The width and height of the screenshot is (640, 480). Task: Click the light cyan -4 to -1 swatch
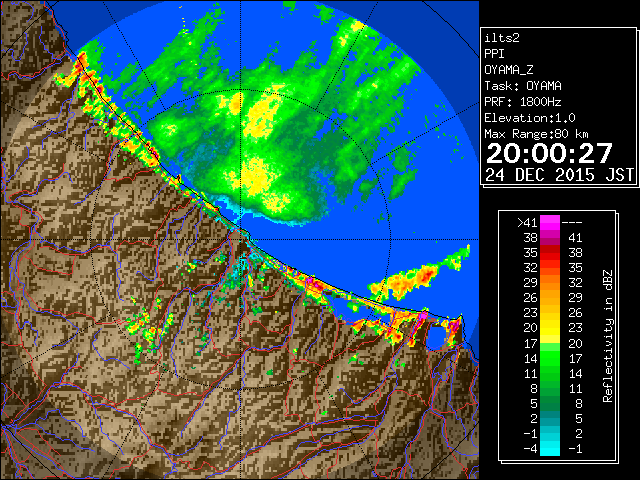click(x=550, y=449)
